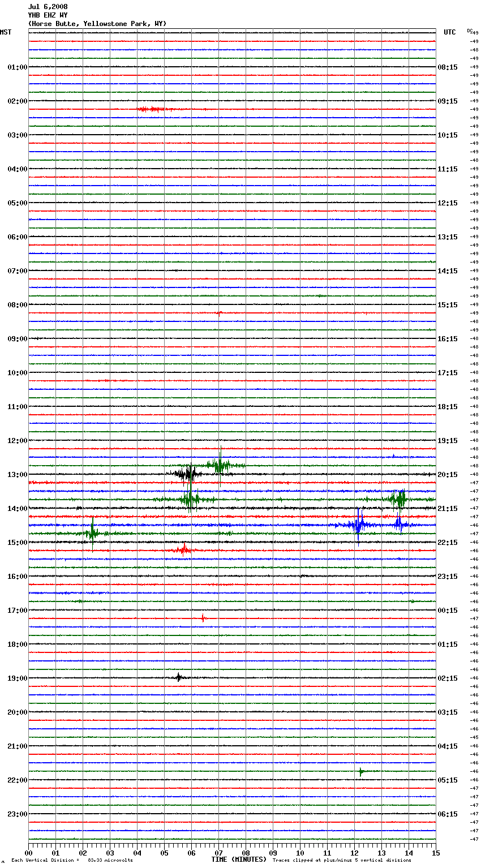This screenshot has width=481, height=868.
Task: Click the "09" minute tick on the time axis
Action: [273, 853]
